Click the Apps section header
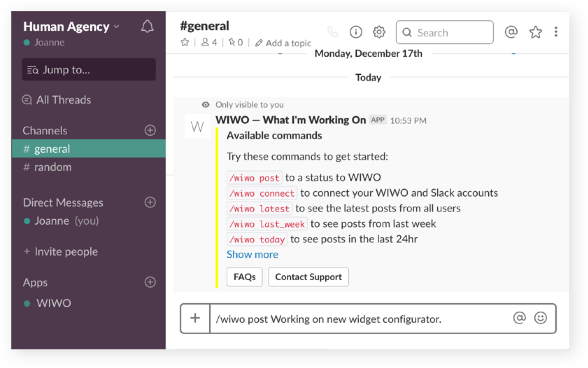This screenshot has height=368, width=588. point(35,282)
